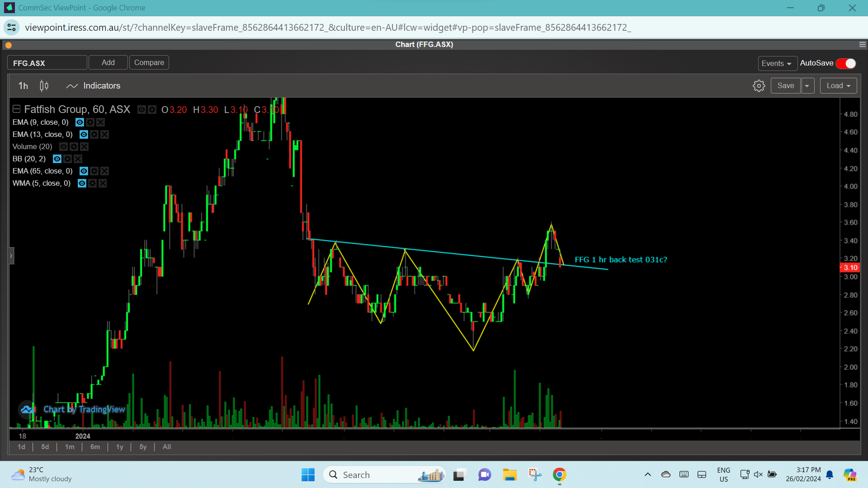Remove EMA 9 indicator
Screen dimensions: 868x488
tap(100, 122)
